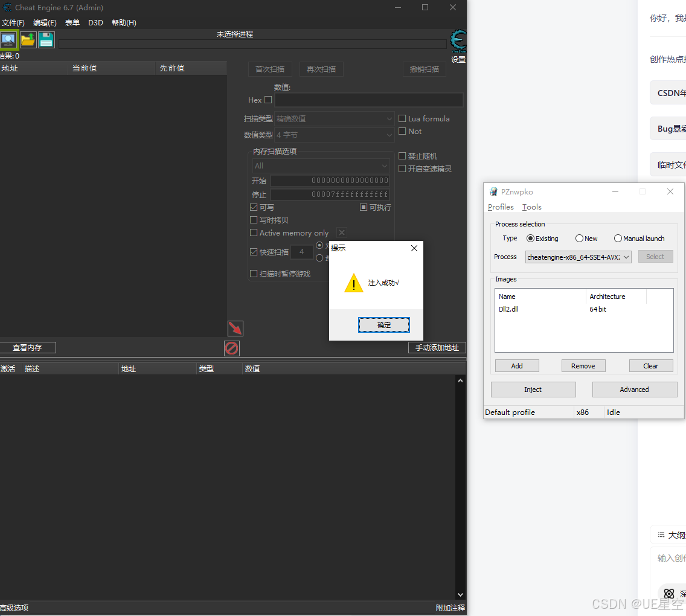Click 查看内存 button

[x=28, y=348]
